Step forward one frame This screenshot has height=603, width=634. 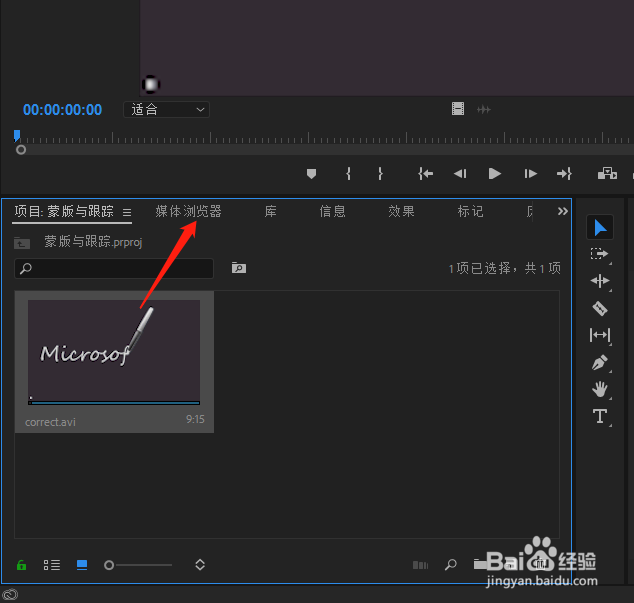click(530, 174)
